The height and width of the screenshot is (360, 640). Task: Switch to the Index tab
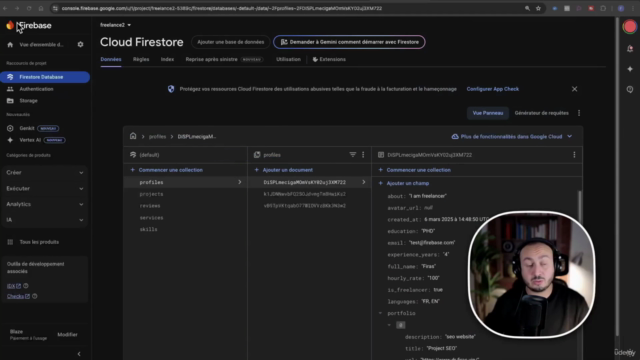[167, 60]
